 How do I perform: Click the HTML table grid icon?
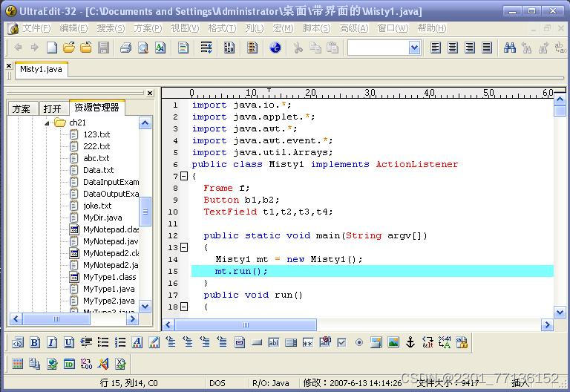18,364
